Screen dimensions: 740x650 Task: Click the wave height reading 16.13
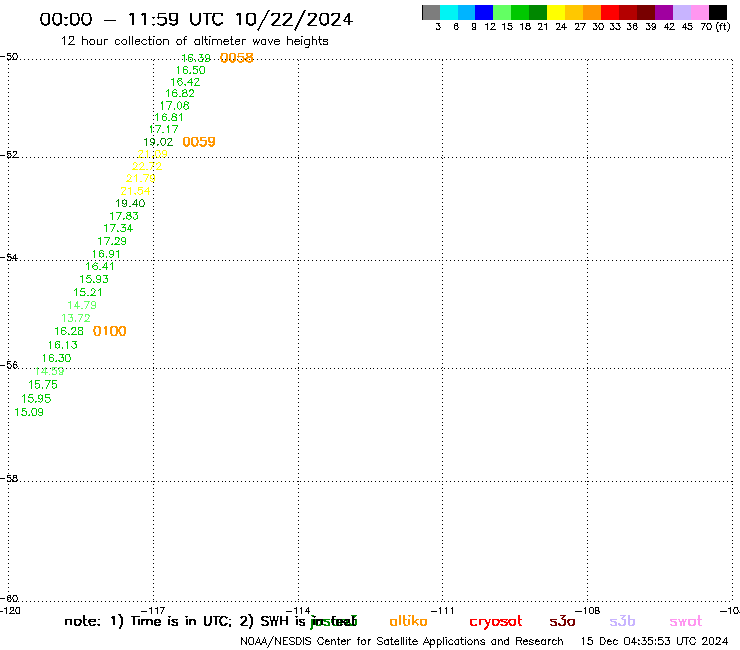[63, 345]
